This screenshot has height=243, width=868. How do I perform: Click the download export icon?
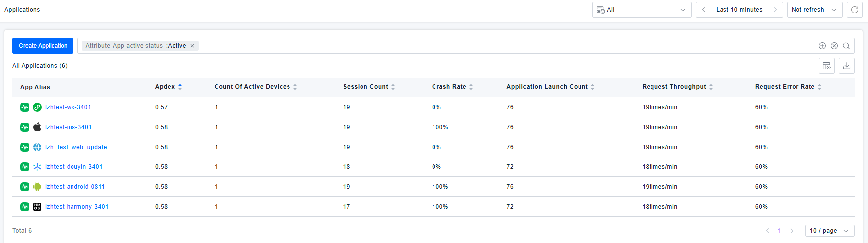coord(847,66)
